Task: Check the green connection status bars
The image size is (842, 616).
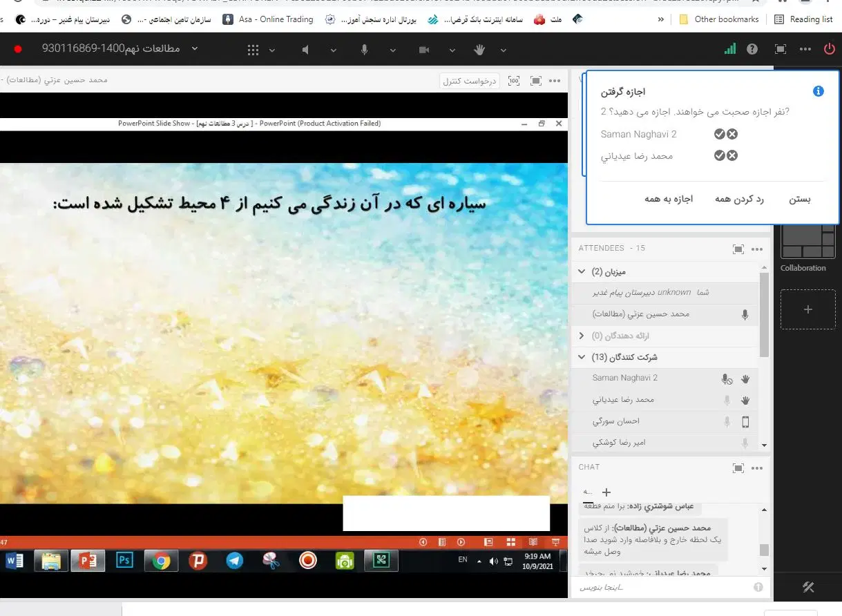Action: click(730, 49)
